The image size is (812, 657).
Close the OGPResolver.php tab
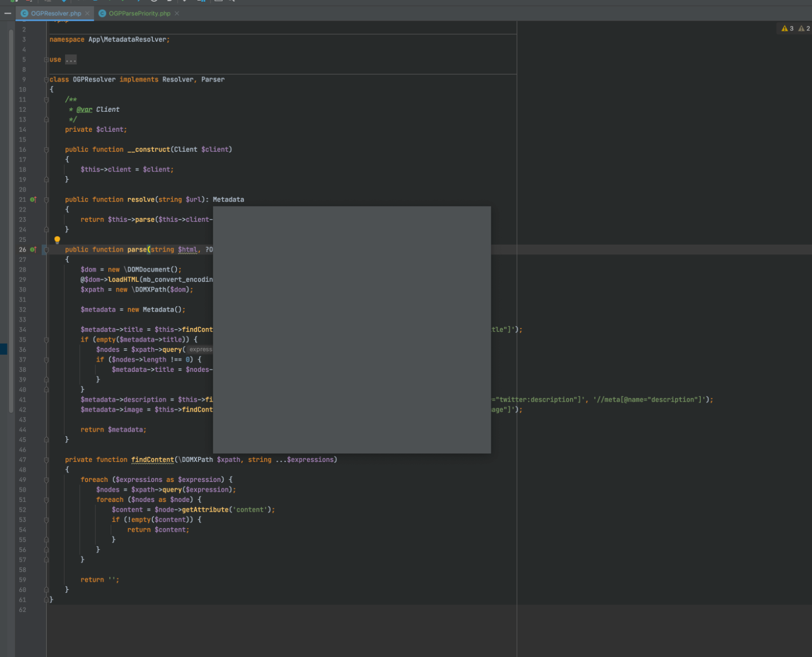tap(87, 13)
